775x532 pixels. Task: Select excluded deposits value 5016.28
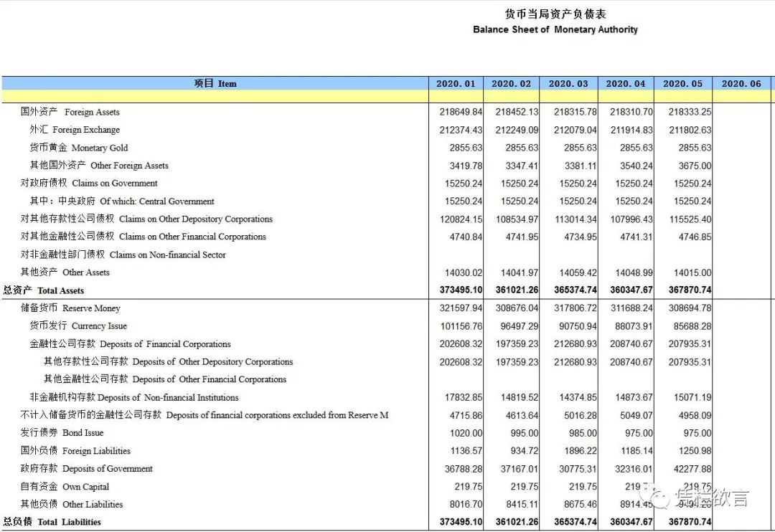click(581, 416)
